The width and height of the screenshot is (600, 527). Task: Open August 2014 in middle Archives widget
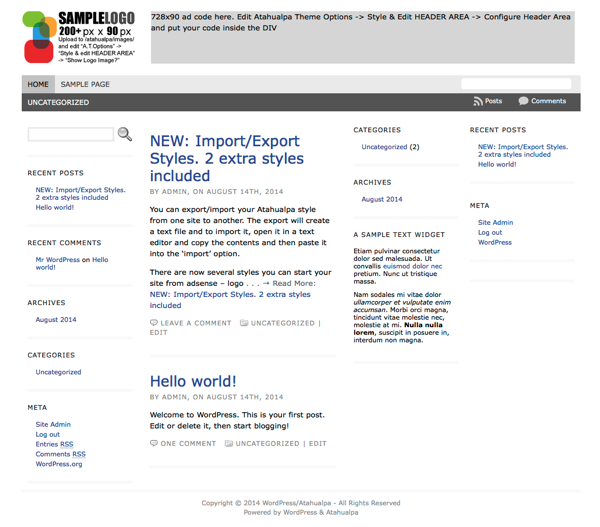pyautogui.click(x=382, y=199)
